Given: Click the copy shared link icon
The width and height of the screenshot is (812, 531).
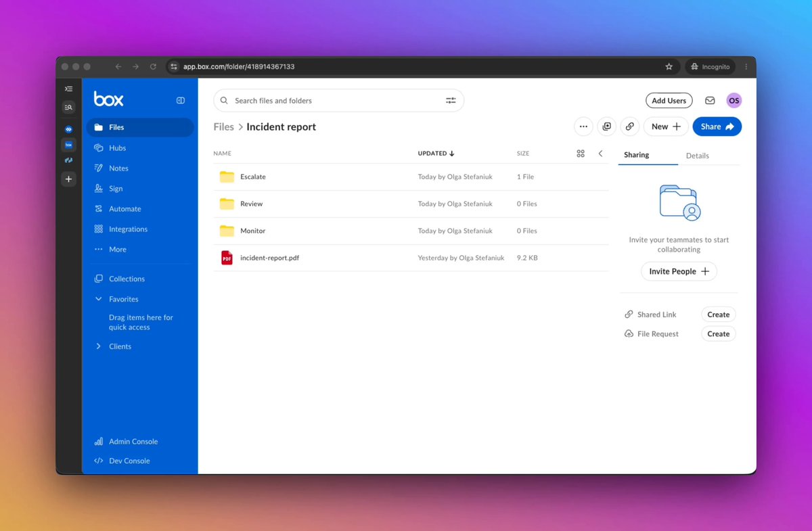Looking at the screenshot, I should coord(629,126).
